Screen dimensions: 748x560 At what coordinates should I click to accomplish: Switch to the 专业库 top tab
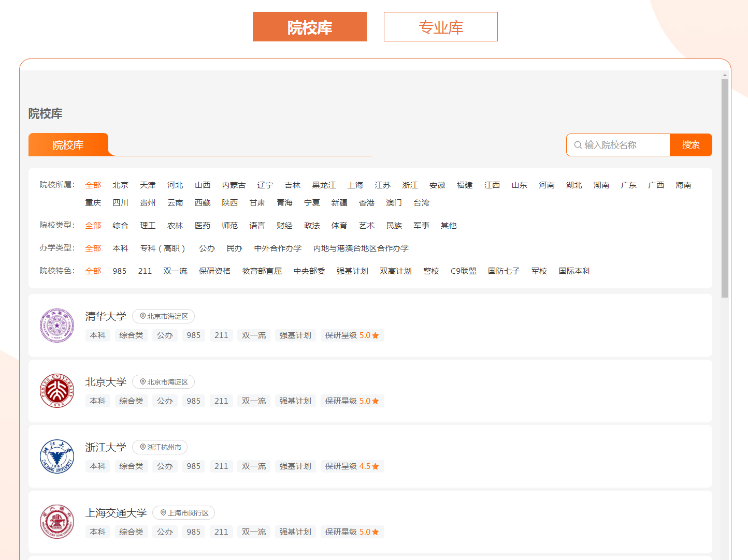[441, 27]
